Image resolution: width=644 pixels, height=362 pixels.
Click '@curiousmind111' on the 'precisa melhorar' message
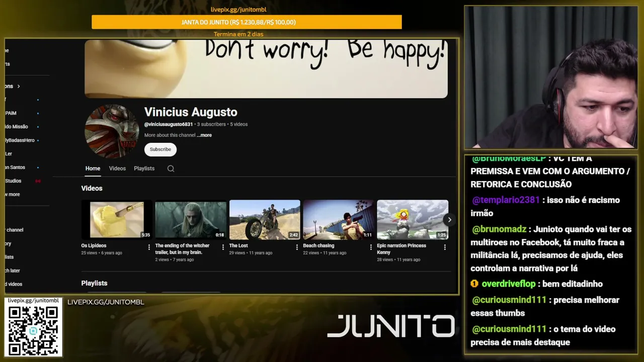(x=509, y=300)
